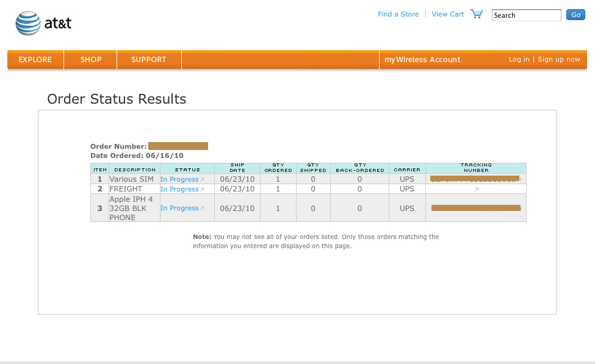Image resolution: width=595 pixels, height=364 pixels.
Task: Click the Note text below the table
Action: point(316,241)
